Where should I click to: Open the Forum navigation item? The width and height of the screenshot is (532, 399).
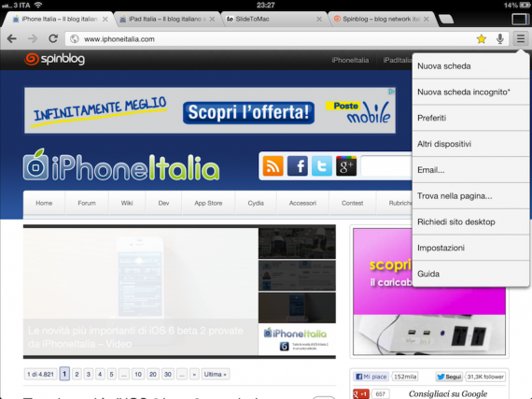click(87, 203)
